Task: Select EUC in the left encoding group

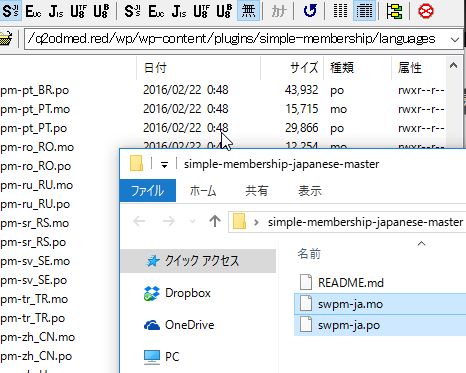Action: pos(33,11)
